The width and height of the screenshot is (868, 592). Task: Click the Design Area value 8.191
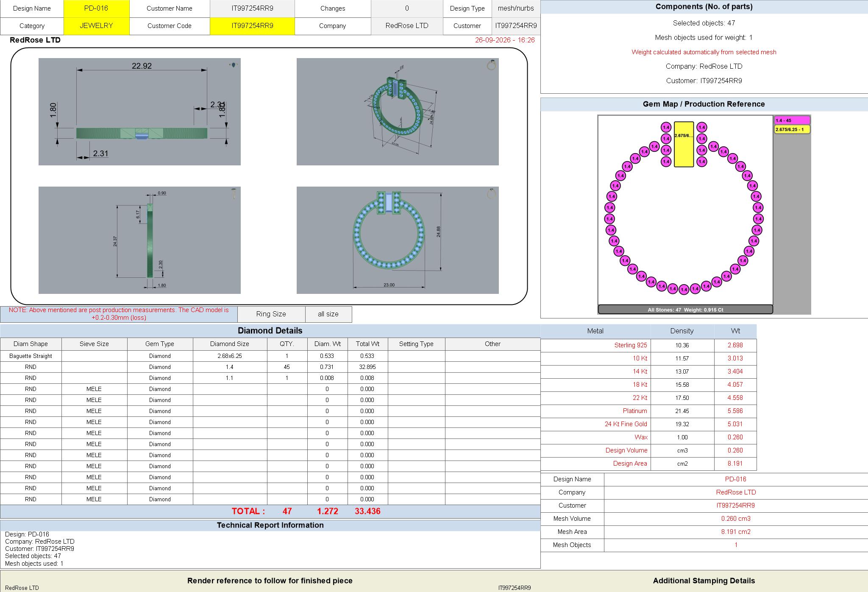coord(735,464)
